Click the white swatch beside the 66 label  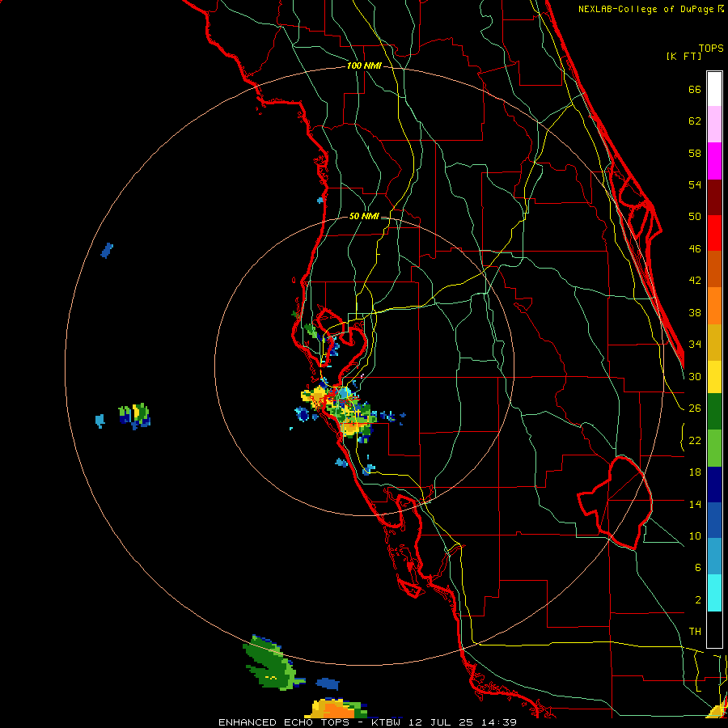(714, 89)
